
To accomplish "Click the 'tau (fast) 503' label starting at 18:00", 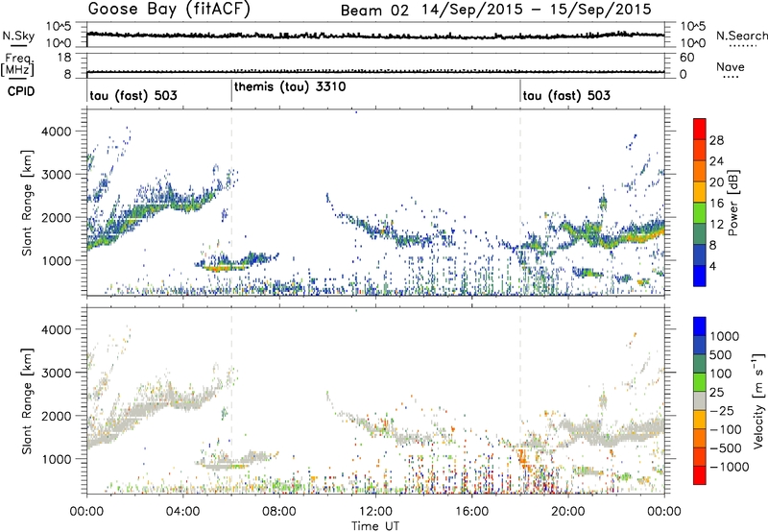I will tap(566, 95).
